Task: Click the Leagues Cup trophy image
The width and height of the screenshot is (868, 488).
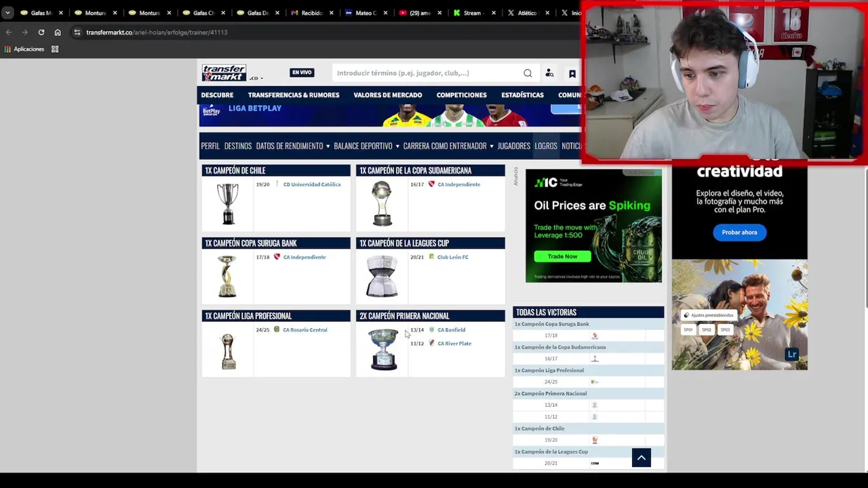Action: coord(382,276)
